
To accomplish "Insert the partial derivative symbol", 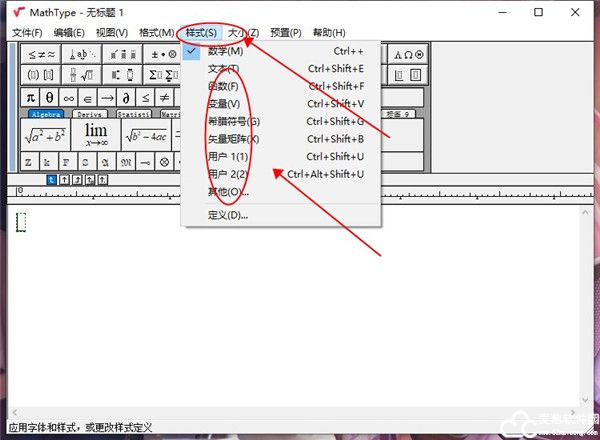I will click(126, 97).
